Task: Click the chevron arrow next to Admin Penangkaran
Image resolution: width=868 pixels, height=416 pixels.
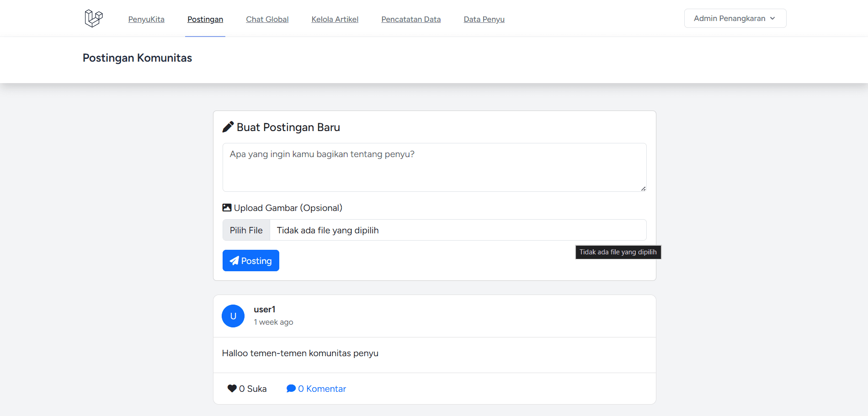Action: click(772, 18)
